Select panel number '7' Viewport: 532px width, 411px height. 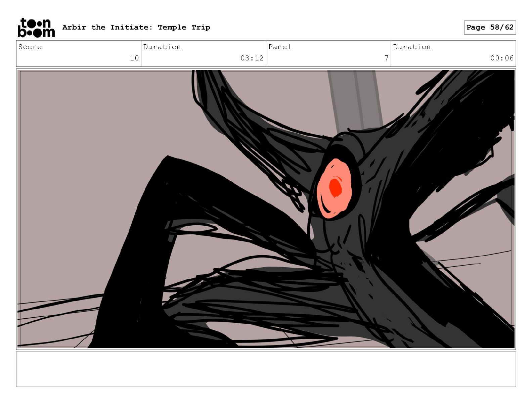(387, 58)
